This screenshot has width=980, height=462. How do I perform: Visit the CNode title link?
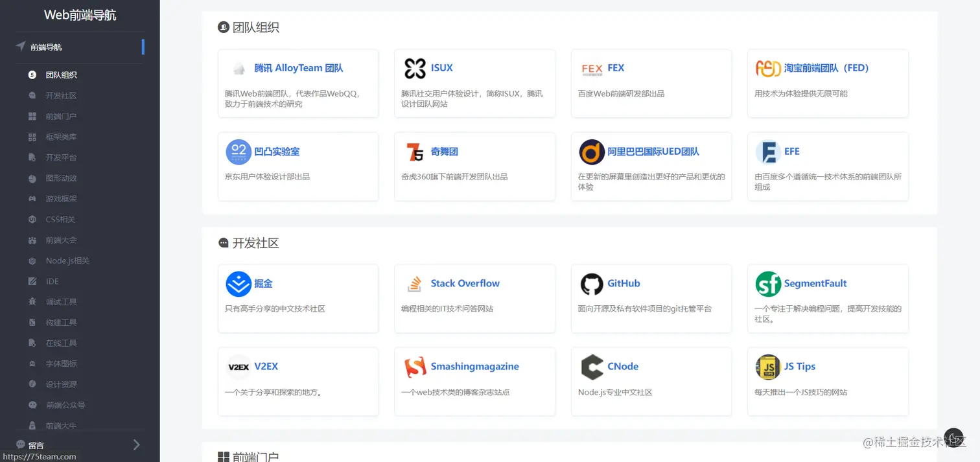pos(623,366)
